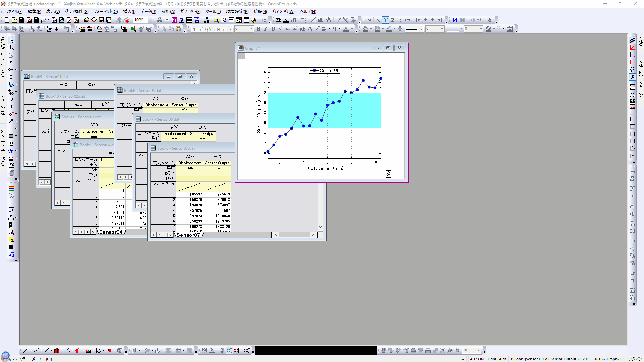Click the pattern color swatch box in format toolbar
Screen dimensions: 644x362
pos(452,29)
